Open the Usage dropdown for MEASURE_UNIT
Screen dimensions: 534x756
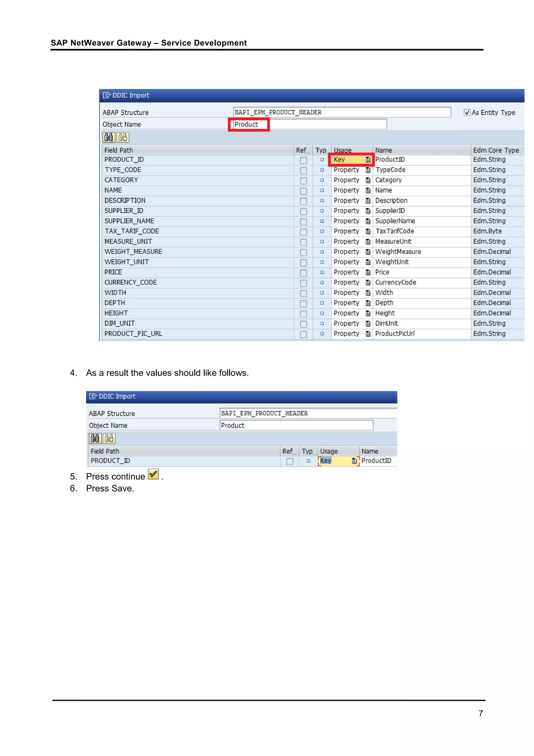[x=368, y=242]
